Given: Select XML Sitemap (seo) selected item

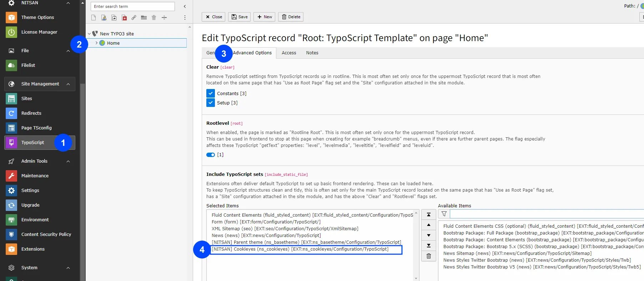Looking at the screenshot, I should [285, 229].
